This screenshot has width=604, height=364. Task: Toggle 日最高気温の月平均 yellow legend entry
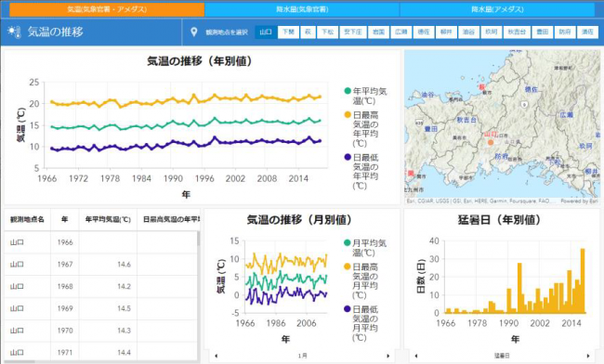coord(361,280)
